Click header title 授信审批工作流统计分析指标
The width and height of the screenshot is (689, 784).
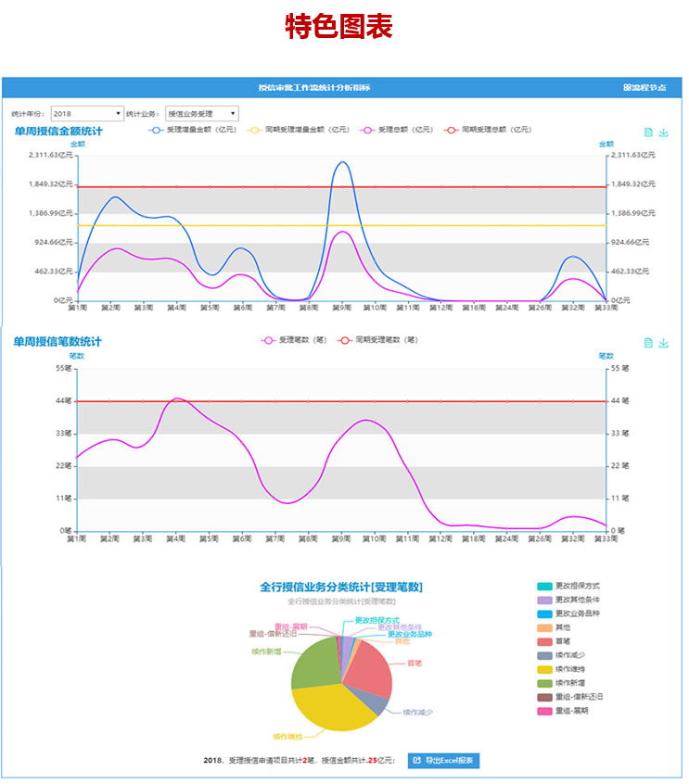click(314, 87)
